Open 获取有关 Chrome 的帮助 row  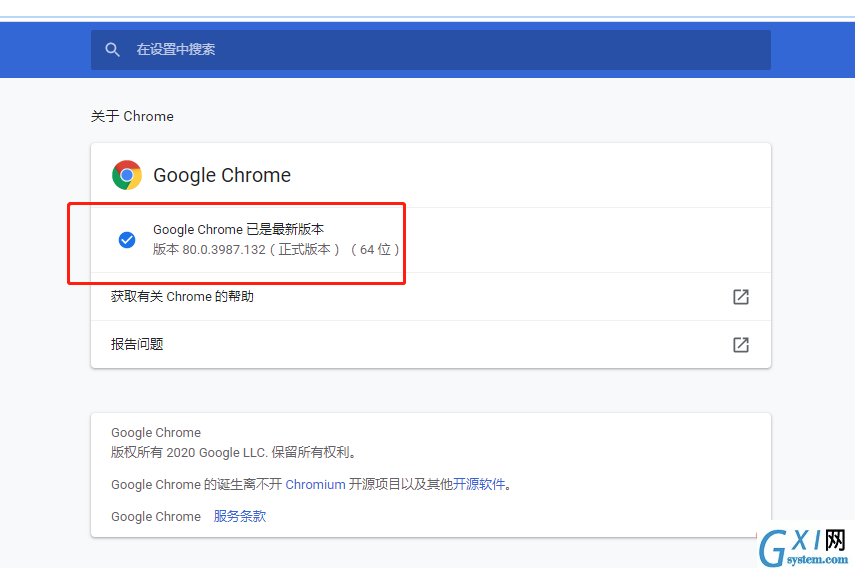pyautogui.click(x=431, y=297)
